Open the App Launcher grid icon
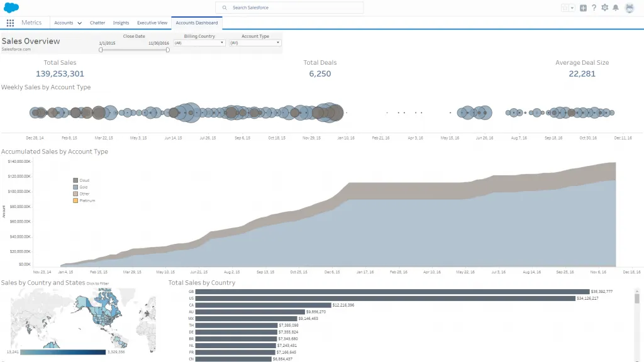 click(x=10, y=23)
